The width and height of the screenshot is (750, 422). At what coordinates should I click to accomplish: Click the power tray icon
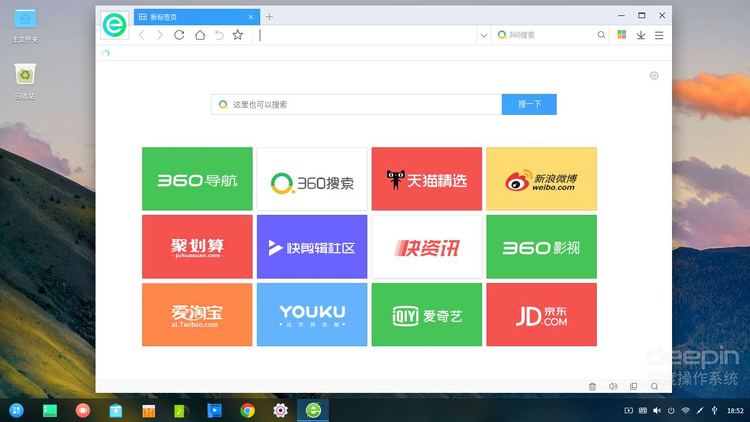[x=672, y=411]
